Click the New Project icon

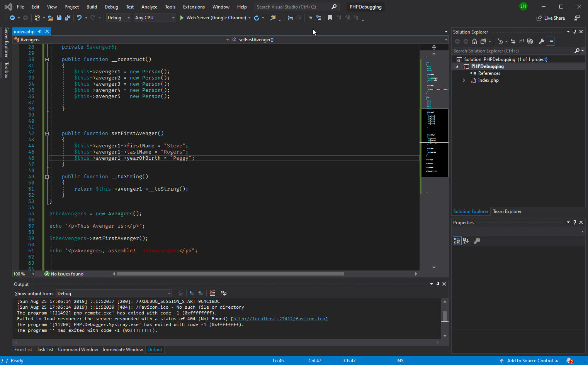[37, 18]
